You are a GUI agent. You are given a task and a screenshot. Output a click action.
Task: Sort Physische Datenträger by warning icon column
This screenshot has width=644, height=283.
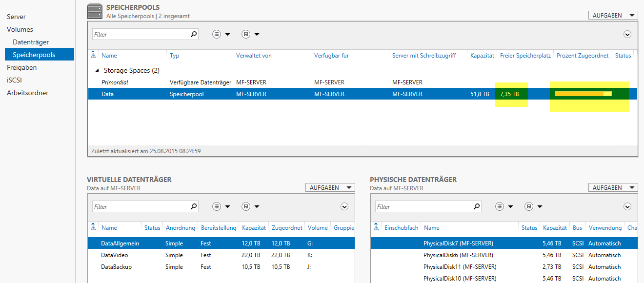376,227
